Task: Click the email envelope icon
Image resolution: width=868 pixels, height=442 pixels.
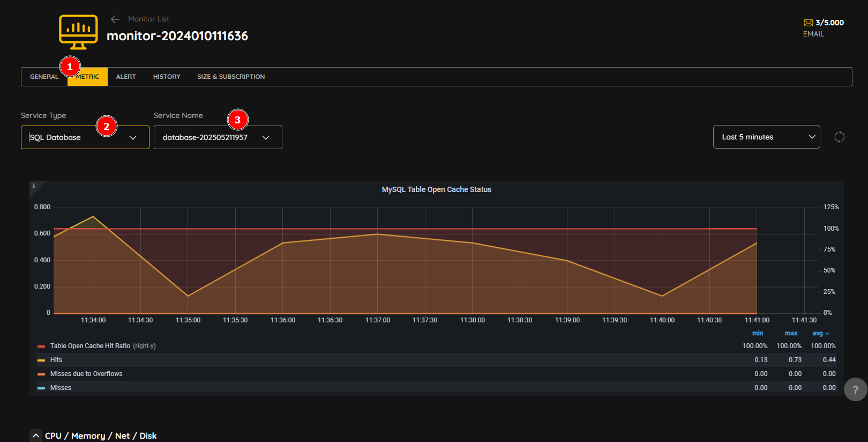Action: click(x=808, y=23)
